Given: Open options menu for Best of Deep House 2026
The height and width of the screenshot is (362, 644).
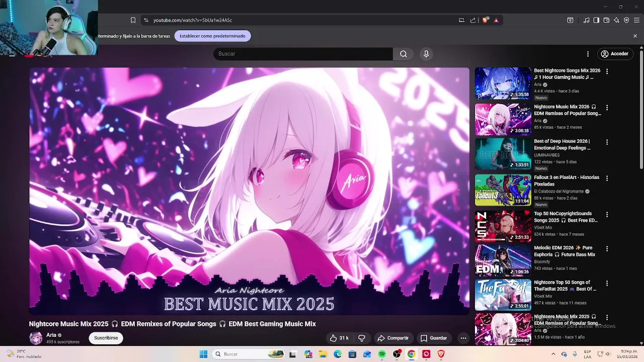Looking at the screenshot, I should click(607, 142).
